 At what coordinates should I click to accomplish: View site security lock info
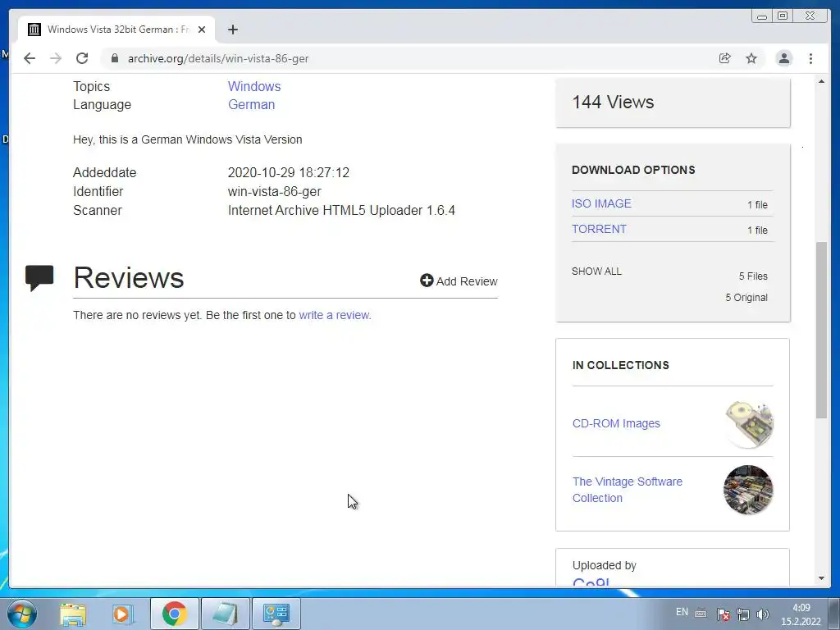[114, 58]
